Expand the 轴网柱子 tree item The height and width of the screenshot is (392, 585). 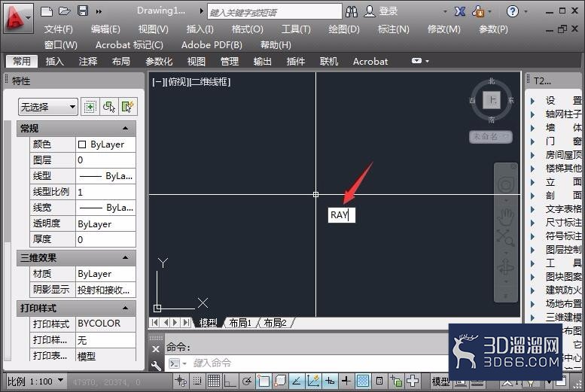tap(532, 114)
